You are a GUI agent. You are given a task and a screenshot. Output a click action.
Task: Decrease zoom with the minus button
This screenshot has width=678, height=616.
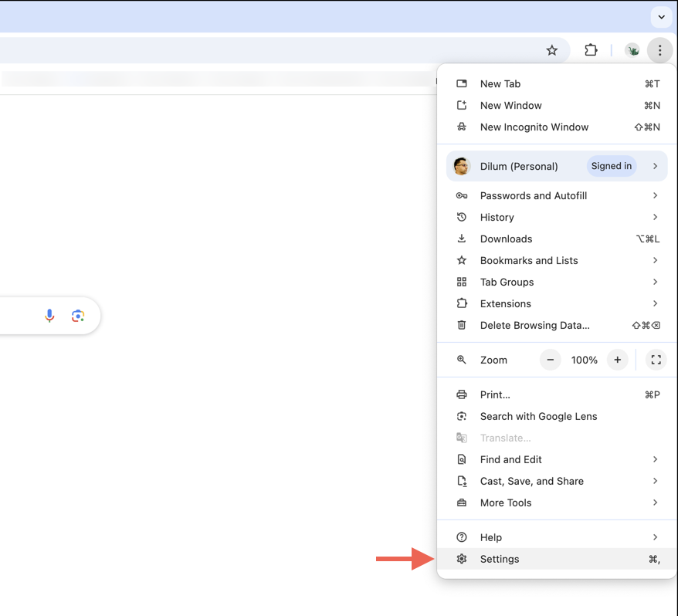551,360
